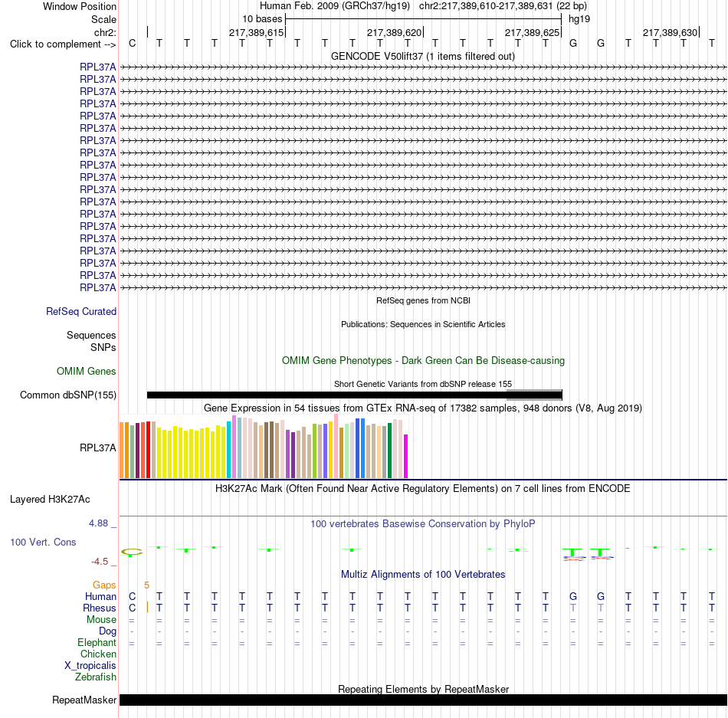Image resolution: width=728 pixels, height=718 pixels.
Task: Click the Scale row label
Action: pos(103,19)
